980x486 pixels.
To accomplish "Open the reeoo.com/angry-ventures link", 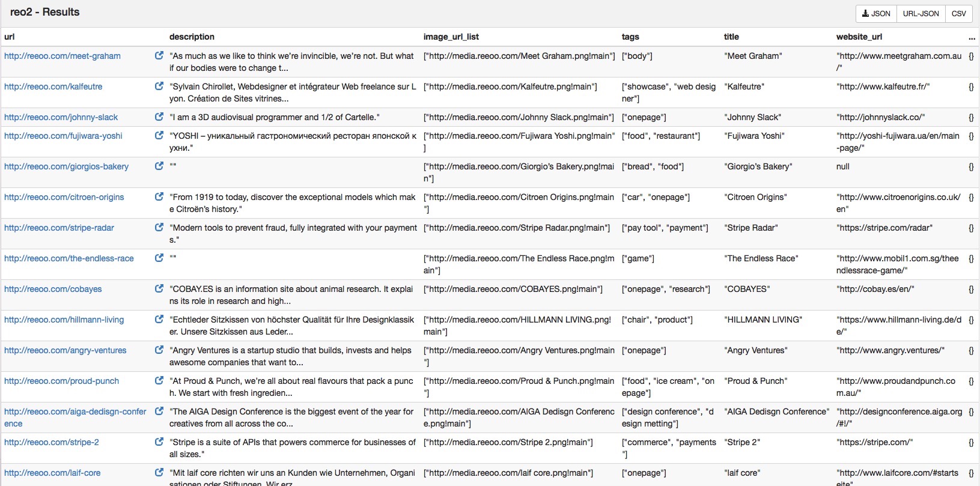I will tap(65, 350).
